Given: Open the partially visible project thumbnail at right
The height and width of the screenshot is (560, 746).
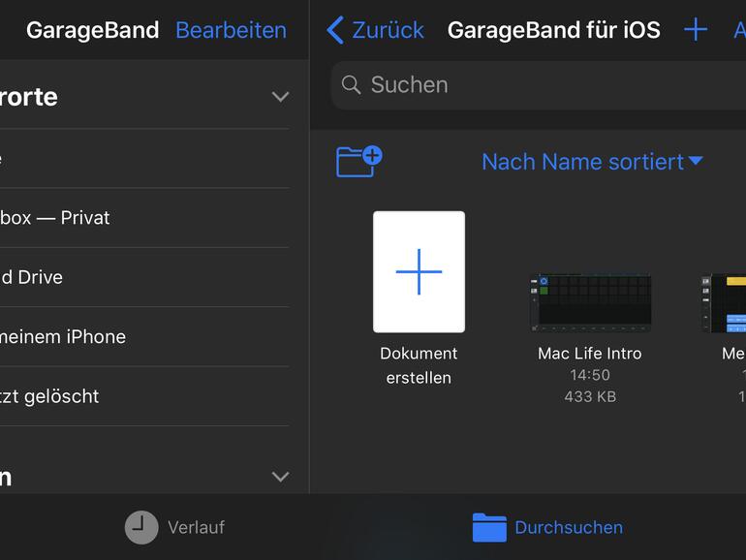Looking at the screenshot, I should pyautogui.click(x=724, y=302).
